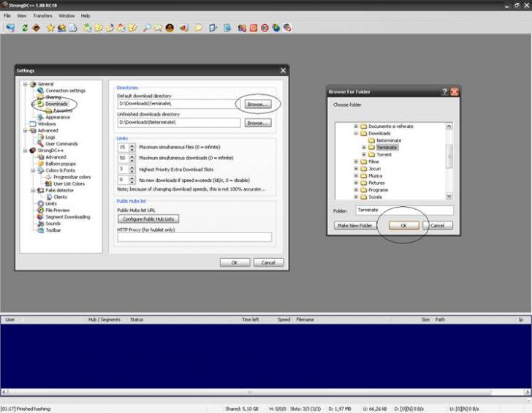Click the question mark help icon in Browse dialog
The width and height of the screenshot is (532, 413).
444,91
